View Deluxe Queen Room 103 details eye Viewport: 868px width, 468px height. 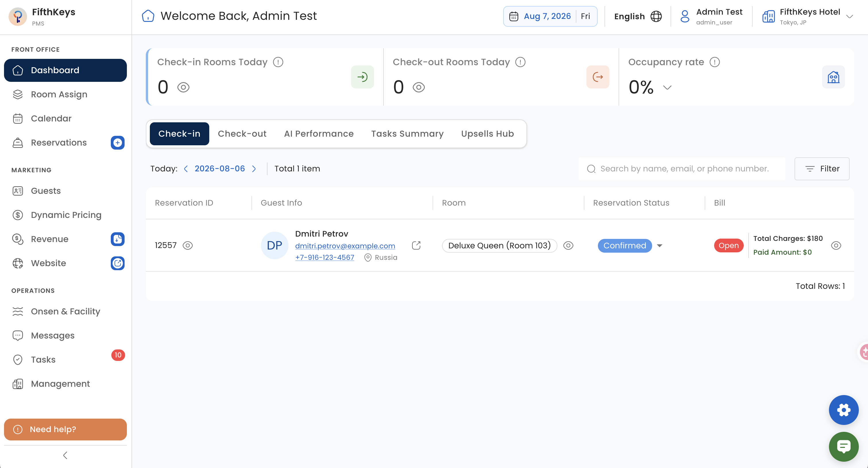coord(568,245)
